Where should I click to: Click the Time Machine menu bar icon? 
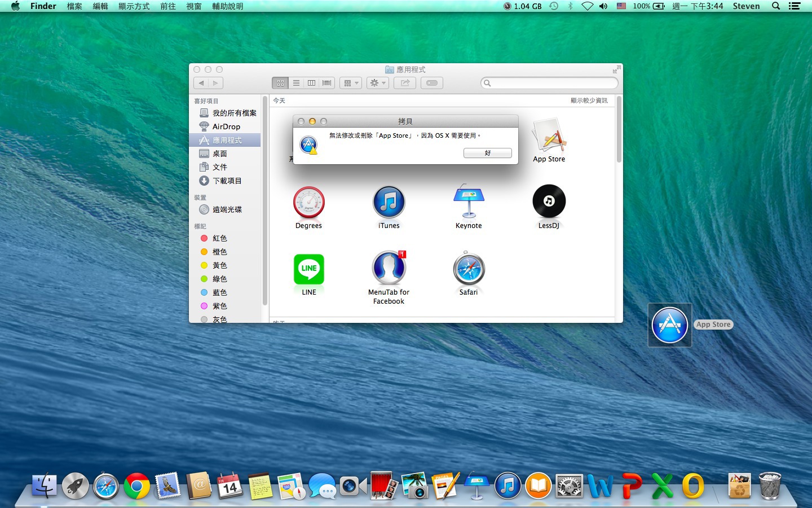pyautogui.click(x=554, y=6)
